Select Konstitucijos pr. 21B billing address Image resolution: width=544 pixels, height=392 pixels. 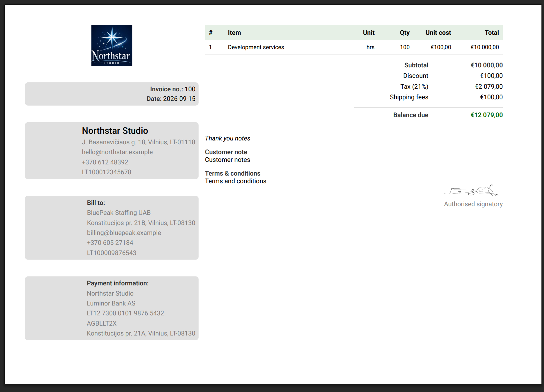tap(141, 223)
